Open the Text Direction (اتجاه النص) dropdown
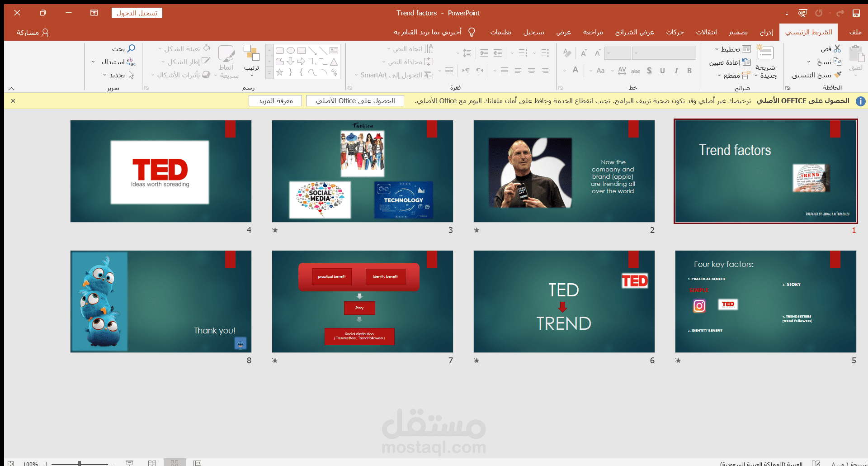The width and height of the screenshot is (868, 466). (x=410, y=49)
